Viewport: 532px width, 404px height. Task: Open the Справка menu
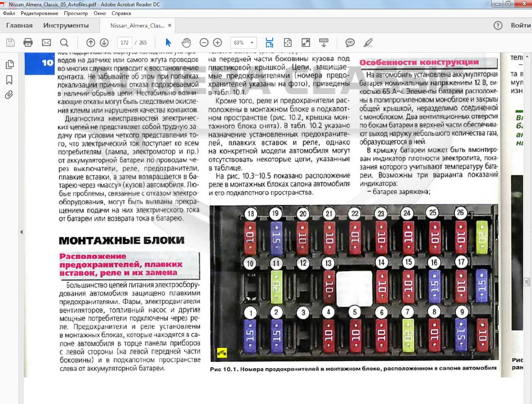[x=121, y=13]
